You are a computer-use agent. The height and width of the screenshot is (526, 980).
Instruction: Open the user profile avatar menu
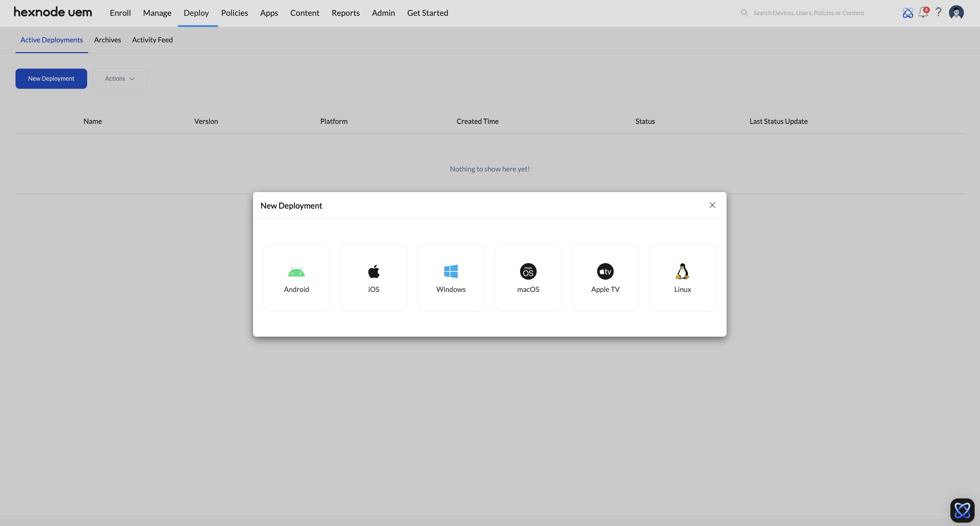pyautogui.click(x=956, y=12)
